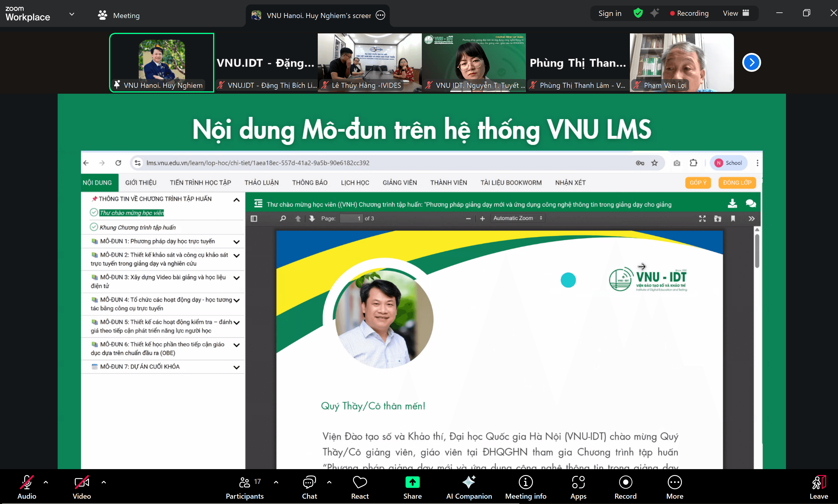Click the AI Companion sparkle icon in top bar
The image size is (838, 504).
tap(655, 13)
